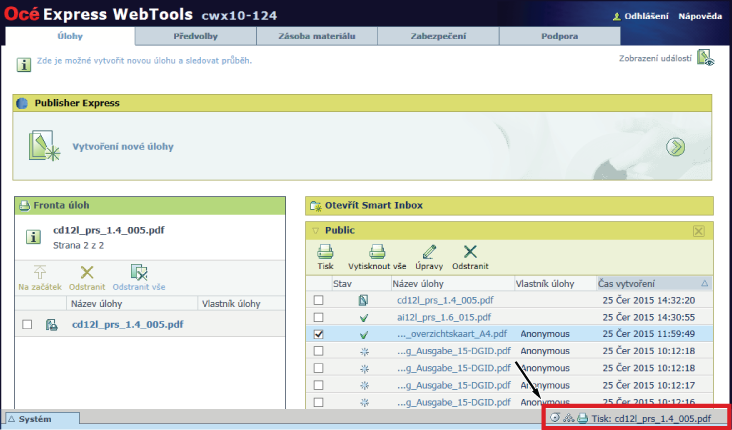
Task: Open the Zobrazení událostí event view icon
Action: click(x=705, y=57)
